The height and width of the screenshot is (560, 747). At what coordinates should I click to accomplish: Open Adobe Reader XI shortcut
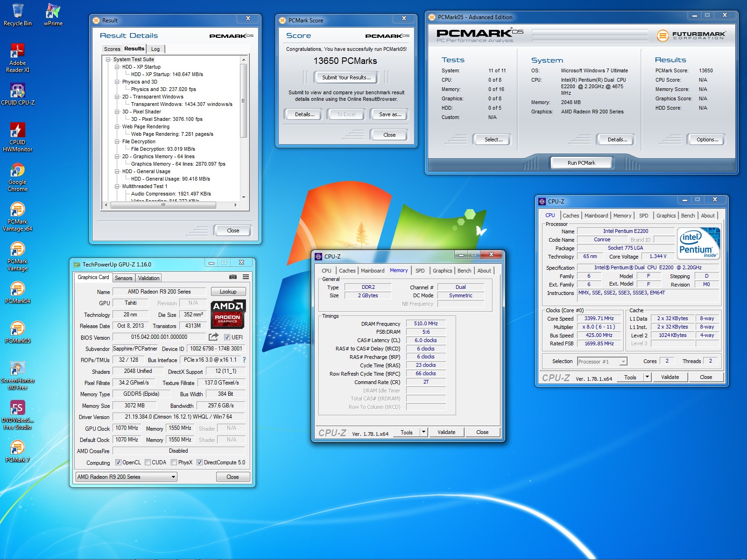[x=18, y=58]
